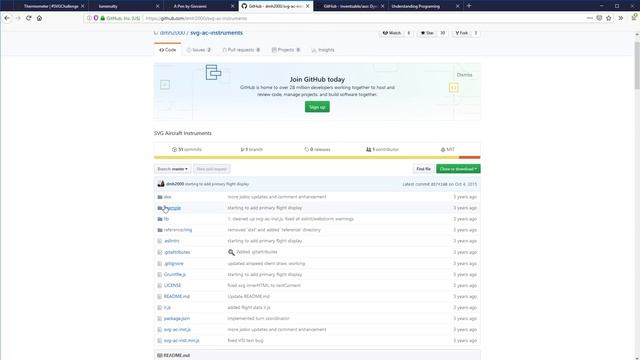The image size is (640, 360).
Task: View the 51 commits link
Action: point(187,149)
